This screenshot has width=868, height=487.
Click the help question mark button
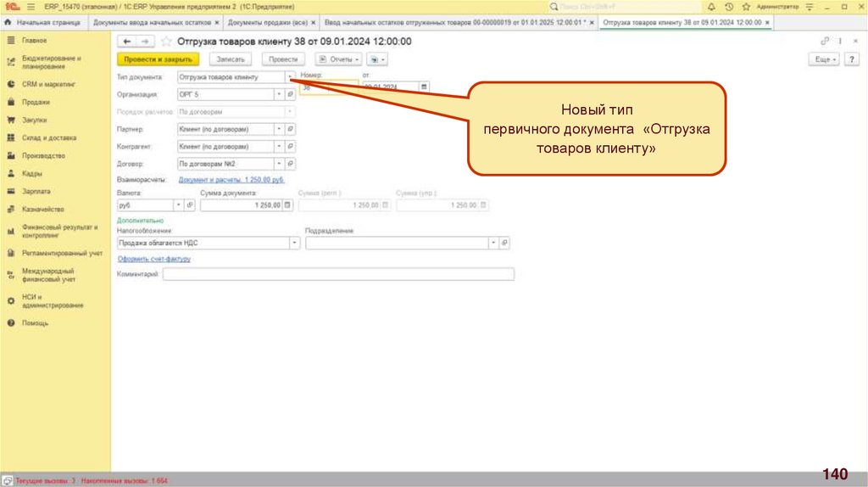(x=852, y=59)
